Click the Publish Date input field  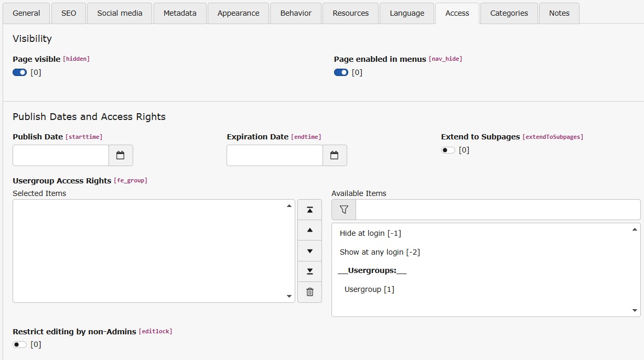(61, 156)
